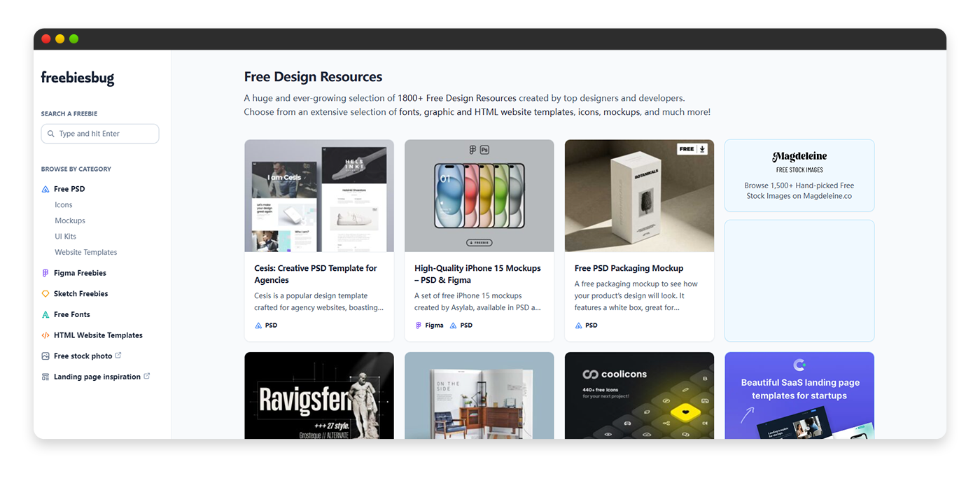Open High-Quality iPhone 15 Mockups article
980x490 pixels.
tap(477, 274)
